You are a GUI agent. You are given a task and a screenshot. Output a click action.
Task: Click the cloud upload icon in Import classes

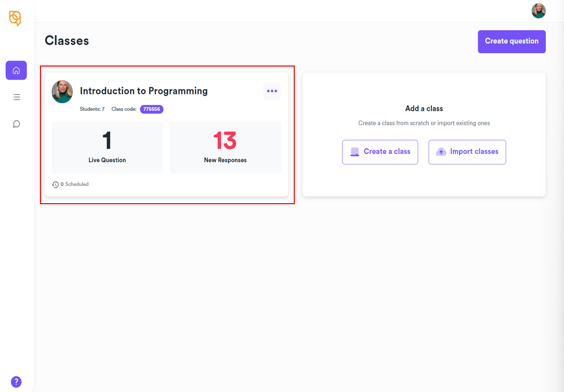tap(441, 152)
